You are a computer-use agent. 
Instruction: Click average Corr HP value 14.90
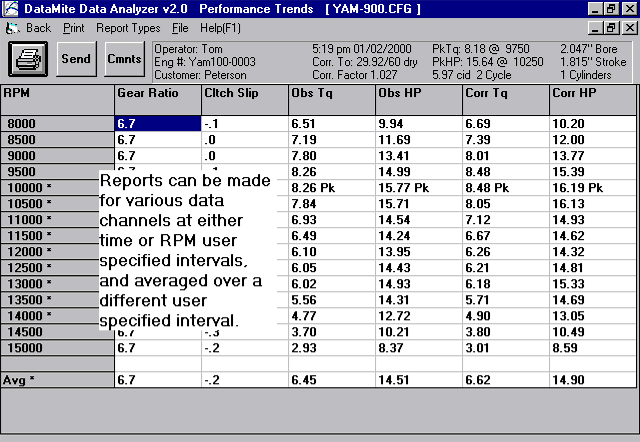(x=593, y=380)
